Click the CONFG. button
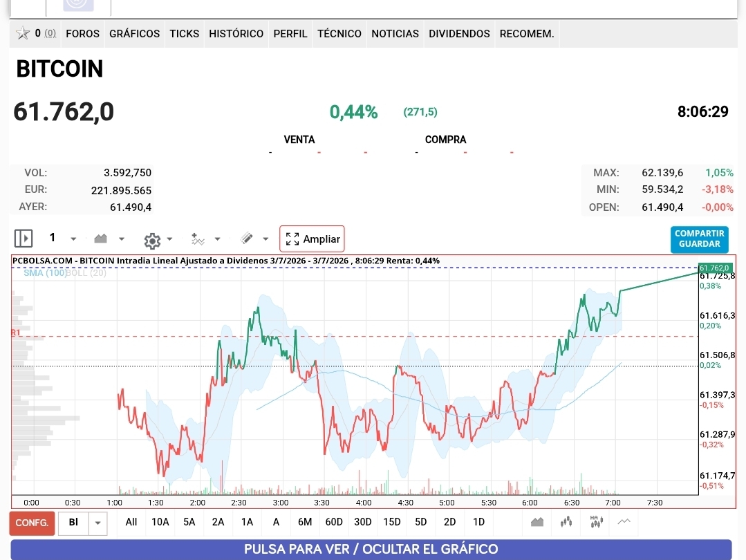 (x=32, y=523)
